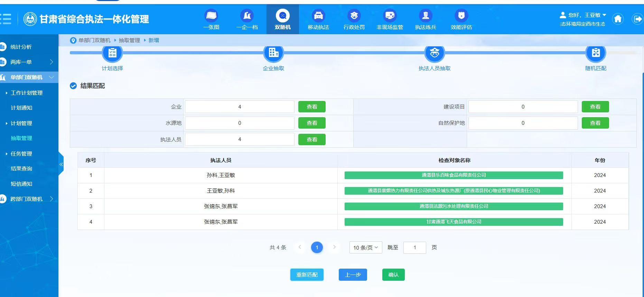
Task: Open the 移动执法 mobile enforcement icon
Action: (x=318, y=16)
